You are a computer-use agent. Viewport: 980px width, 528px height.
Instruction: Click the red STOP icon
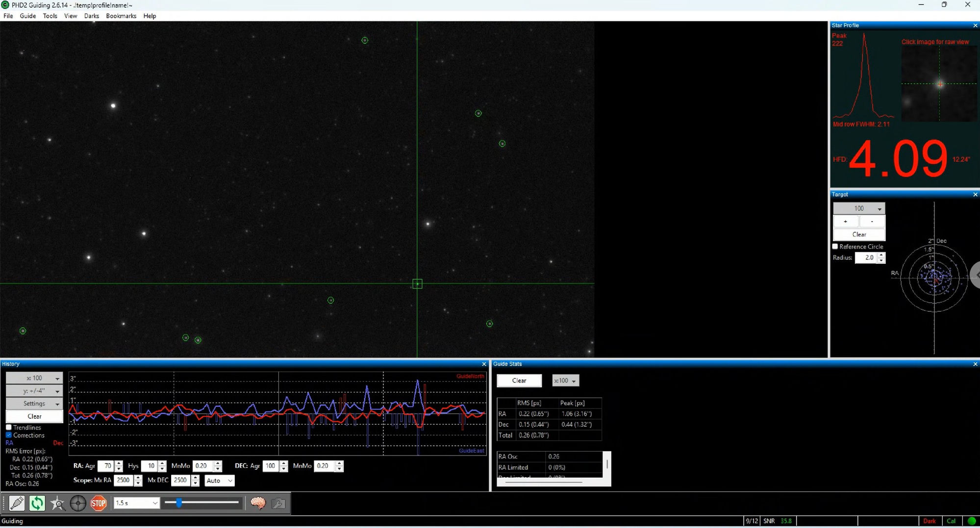99,503
